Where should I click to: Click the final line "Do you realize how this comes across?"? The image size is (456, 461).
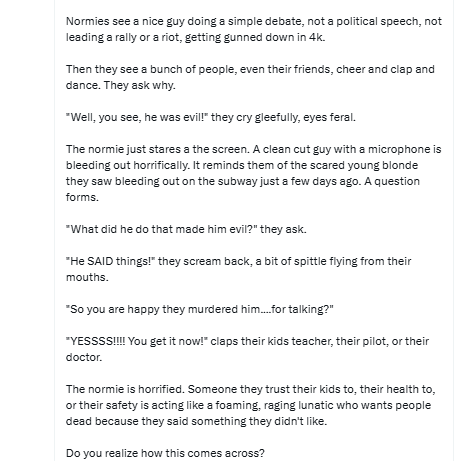pyautogui.click(x=165, y=453)
